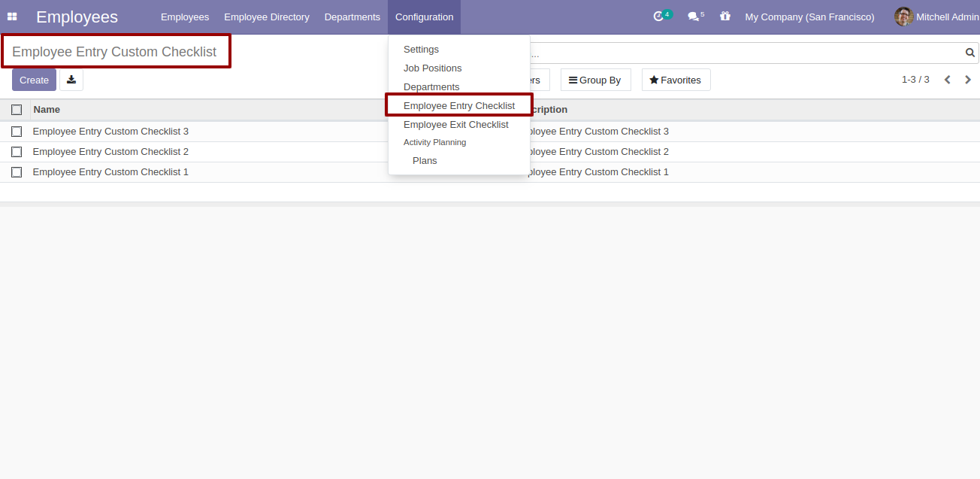This screenshot has width=980, height=479.
Task: Click the download export icon button
Action: [71, 80]
